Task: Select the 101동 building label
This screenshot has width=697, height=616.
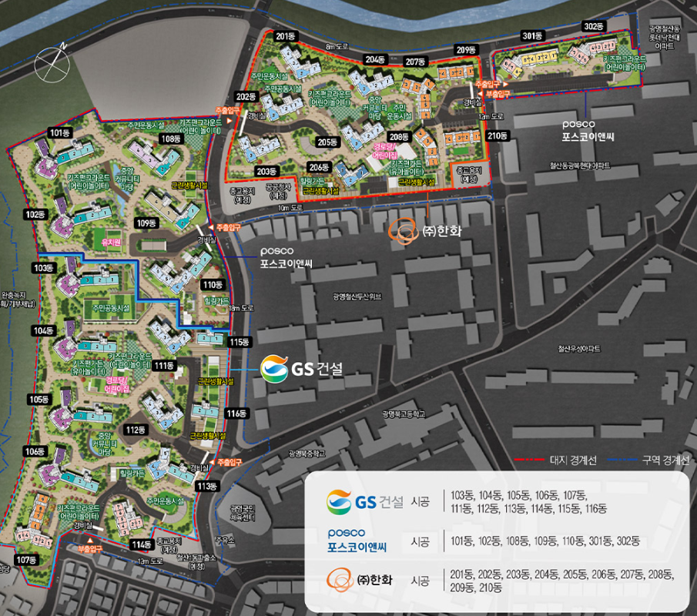Action: coord(60,132)
